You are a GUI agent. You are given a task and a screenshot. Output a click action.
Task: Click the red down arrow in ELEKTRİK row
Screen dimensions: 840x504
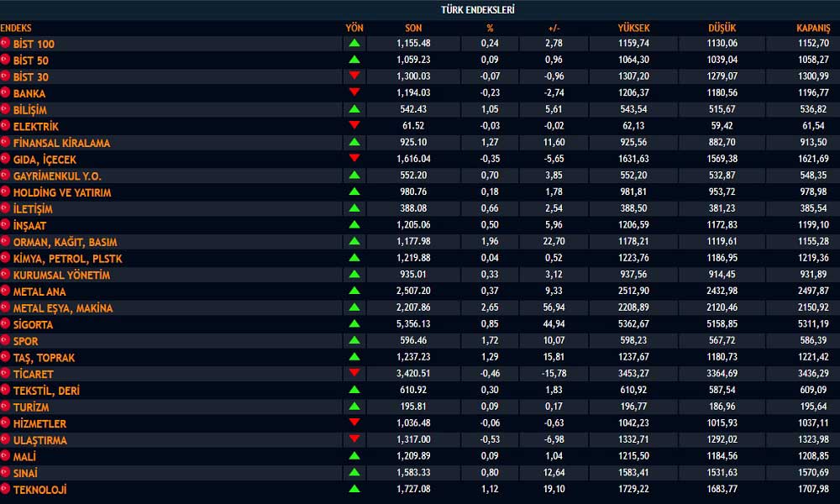[x=354, y=125]
